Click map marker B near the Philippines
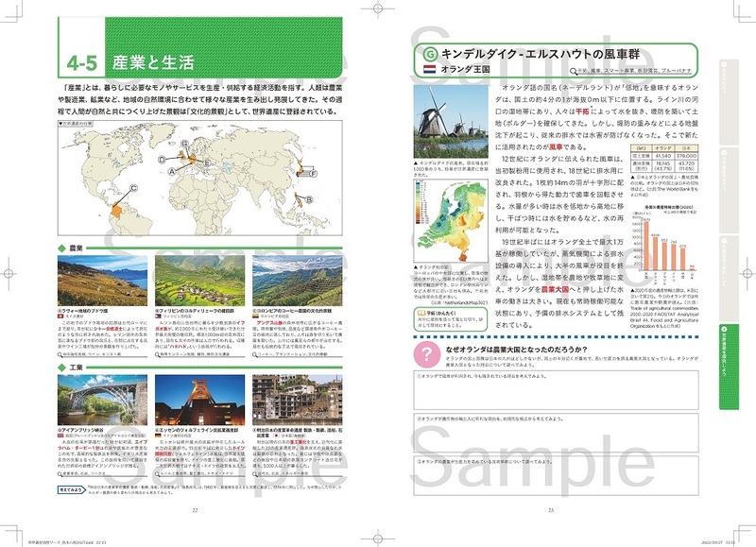 [x=309, y=199]
